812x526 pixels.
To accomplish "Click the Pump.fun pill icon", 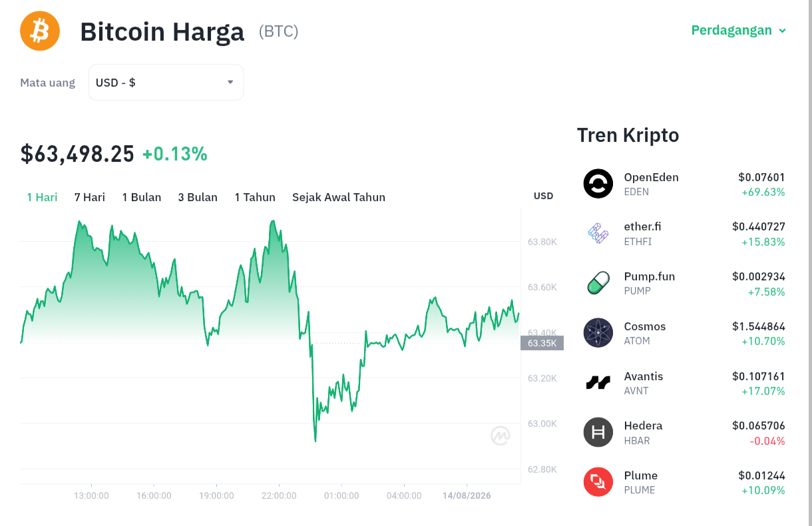I will tap(598, 283).
